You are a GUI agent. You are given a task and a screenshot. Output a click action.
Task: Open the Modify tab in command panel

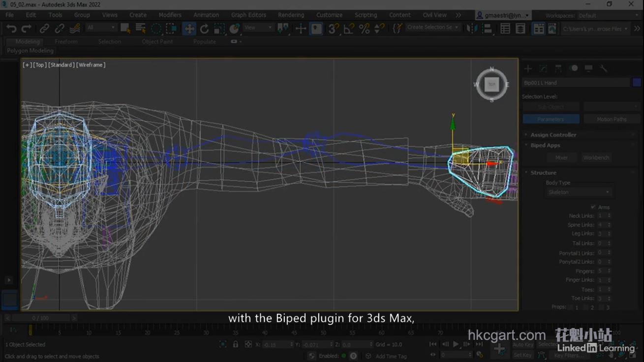click(543, 68)
